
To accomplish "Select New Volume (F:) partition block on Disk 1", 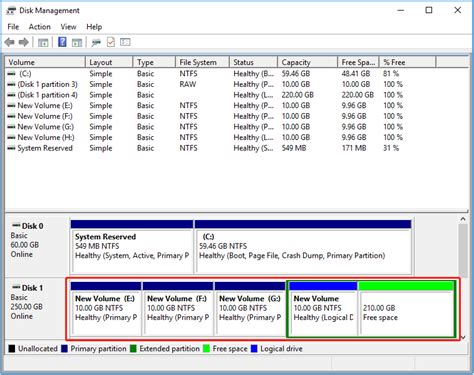I will pos(178,308).
